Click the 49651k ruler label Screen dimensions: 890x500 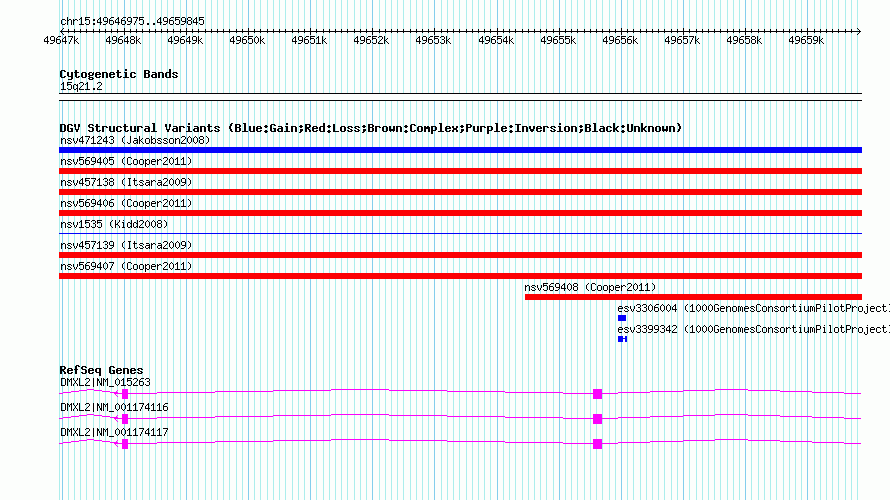(309, 40)
